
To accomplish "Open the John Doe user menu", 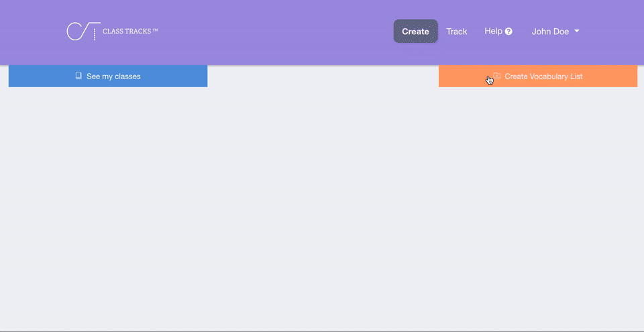I will 550,32.
